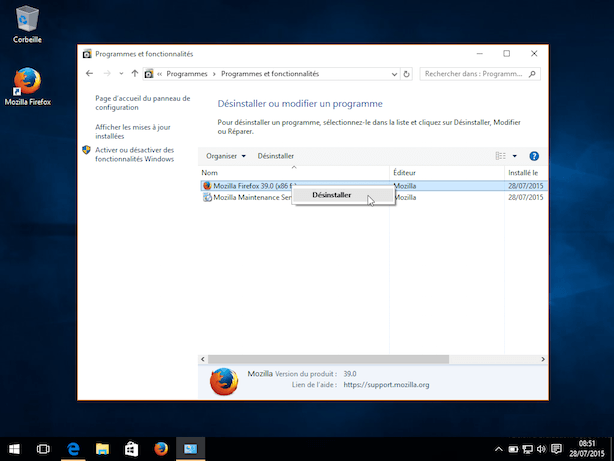The image size is (614, 461).
Task: Select the Mozilla Firefox desktop shortcut
Action: coord(27,86)
